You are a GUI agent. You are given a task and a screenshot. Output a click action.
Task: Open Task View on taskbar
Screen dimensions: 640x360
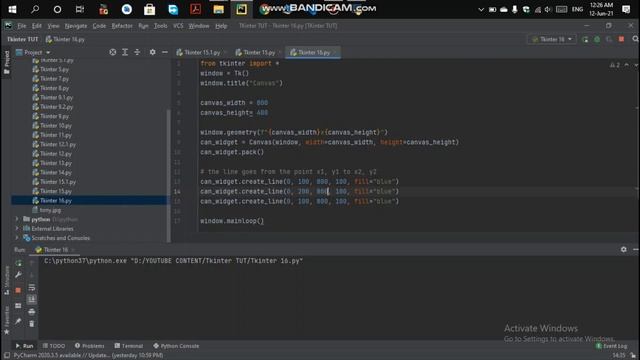tap(80, 9)
